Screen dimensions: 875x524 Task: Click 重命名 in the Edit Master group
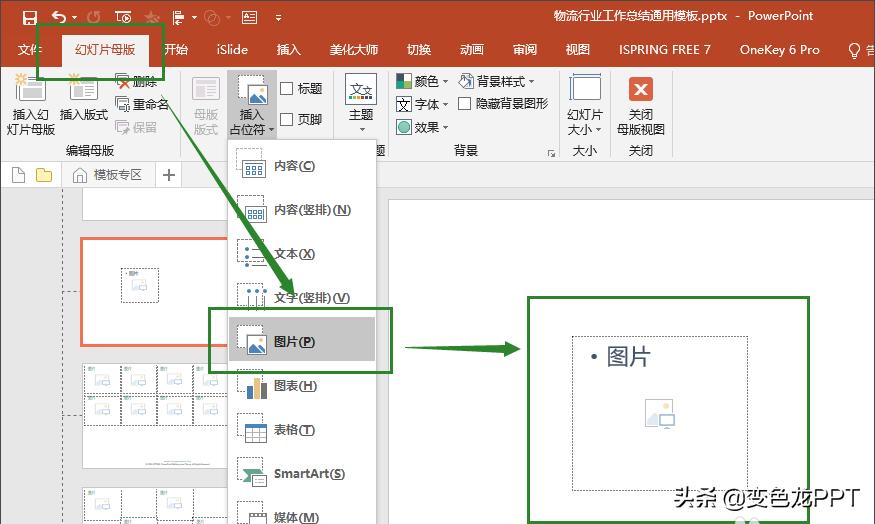142,104
